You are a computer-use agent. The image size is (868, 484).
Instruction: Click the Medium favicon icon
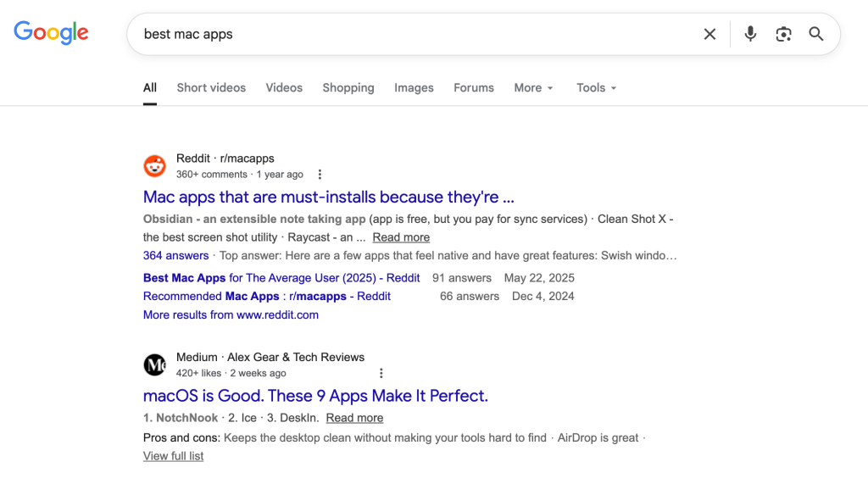point(154,364)
